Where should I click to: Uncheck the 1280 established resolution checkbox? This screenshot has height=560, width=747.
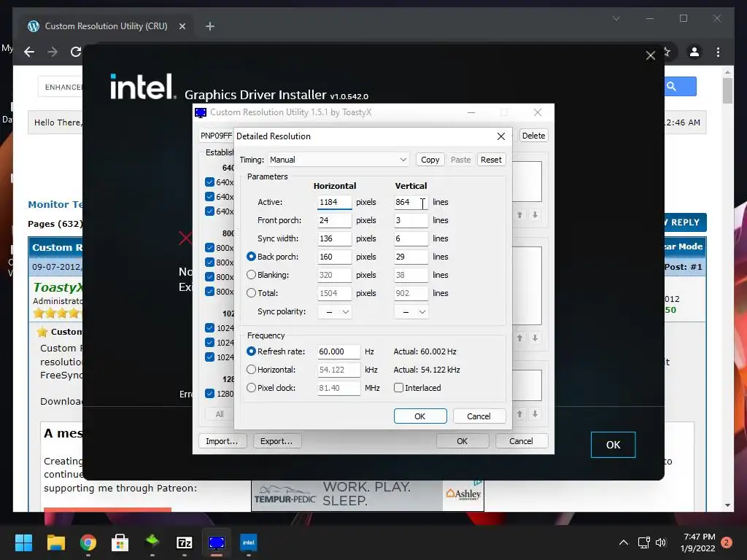(209, 393)
